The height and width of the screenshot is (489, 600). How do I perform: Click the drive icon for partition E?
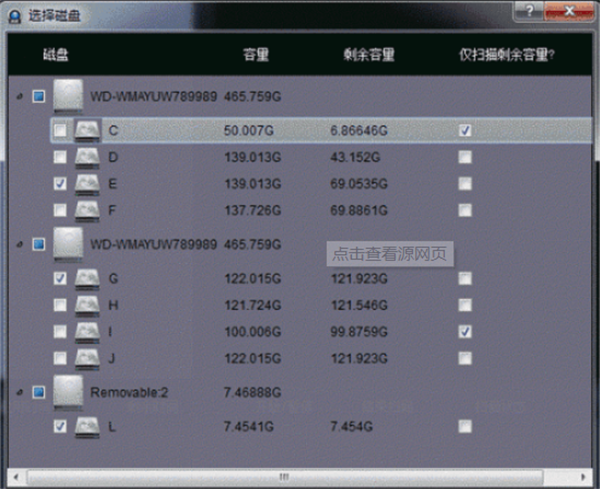(87, 184)
